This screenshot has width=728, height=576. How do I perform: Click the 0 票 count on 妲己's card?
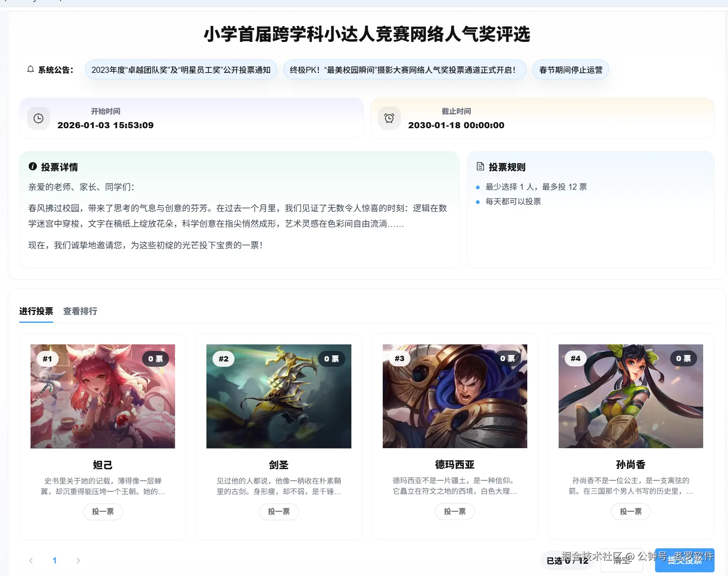(x=156, y=359)
